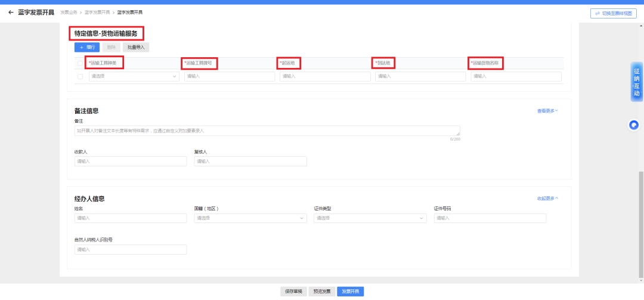The image size is (644, 300).
Task: Collapse 收起更多 in 经办人信息
Action: [x=547, y=199]
